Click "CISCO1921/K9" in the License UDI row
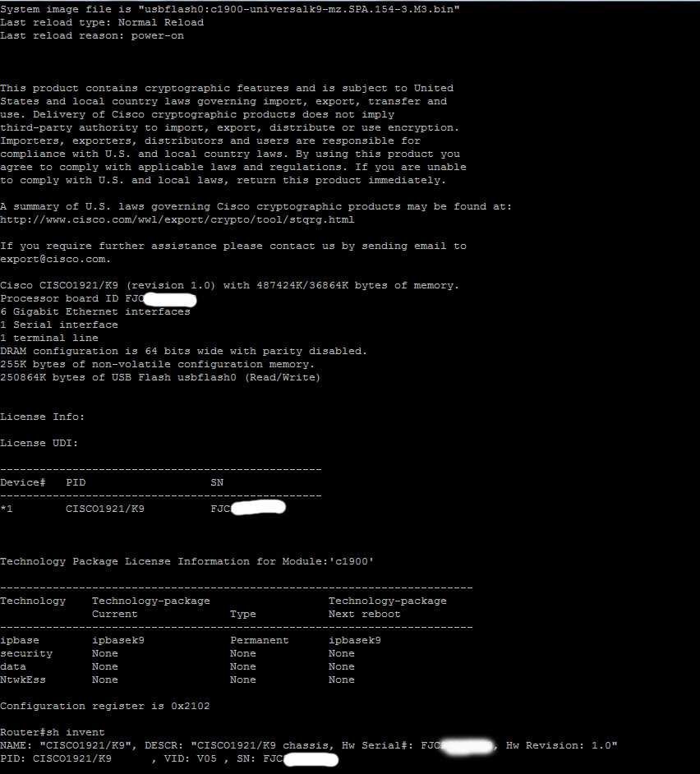 [105, 509]
